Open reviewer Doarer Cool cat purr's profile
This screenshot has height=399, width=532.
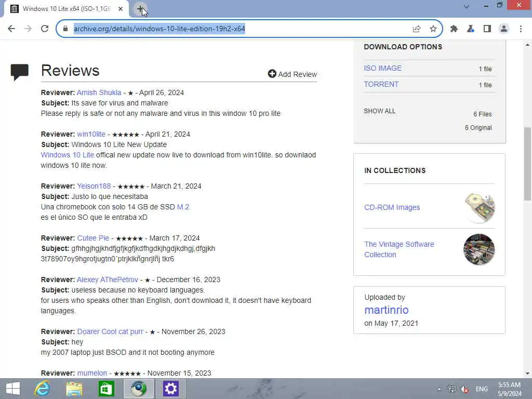[x=110, y=331]
